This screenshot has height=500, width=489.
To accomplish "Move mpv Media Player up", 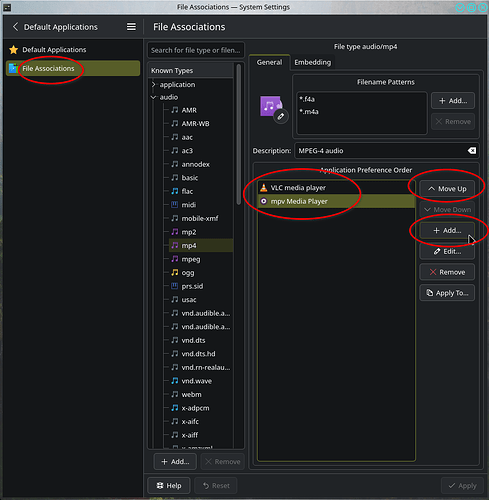I will (x=447, y=189).
